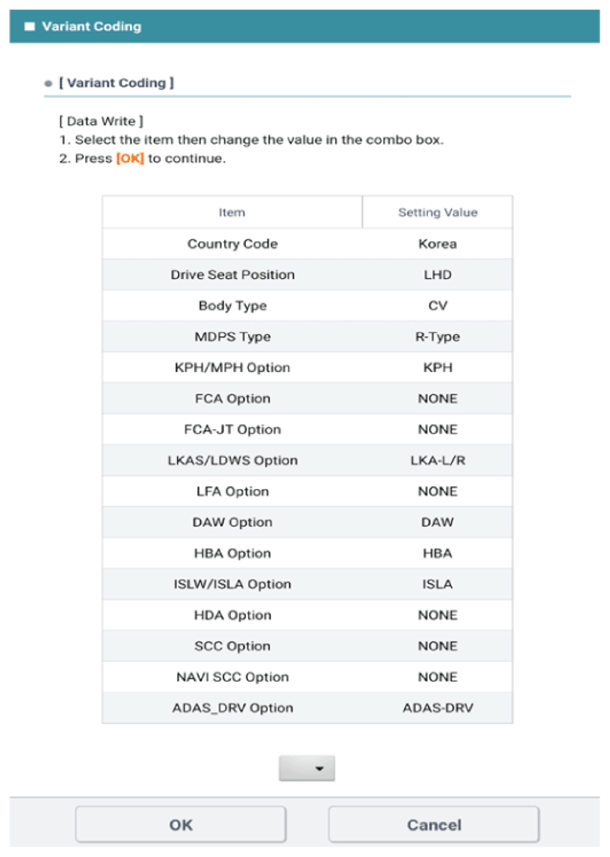Open the combo box dropdown below the table

pyautogui.click(x=307, y=768)
